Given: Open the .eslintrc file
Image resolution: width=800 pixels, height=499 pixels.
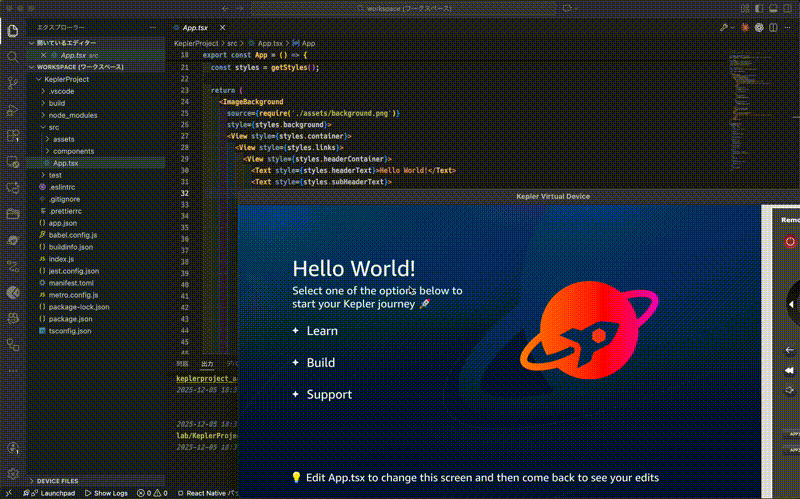Looking at the screenshot, I should (96, 187).
